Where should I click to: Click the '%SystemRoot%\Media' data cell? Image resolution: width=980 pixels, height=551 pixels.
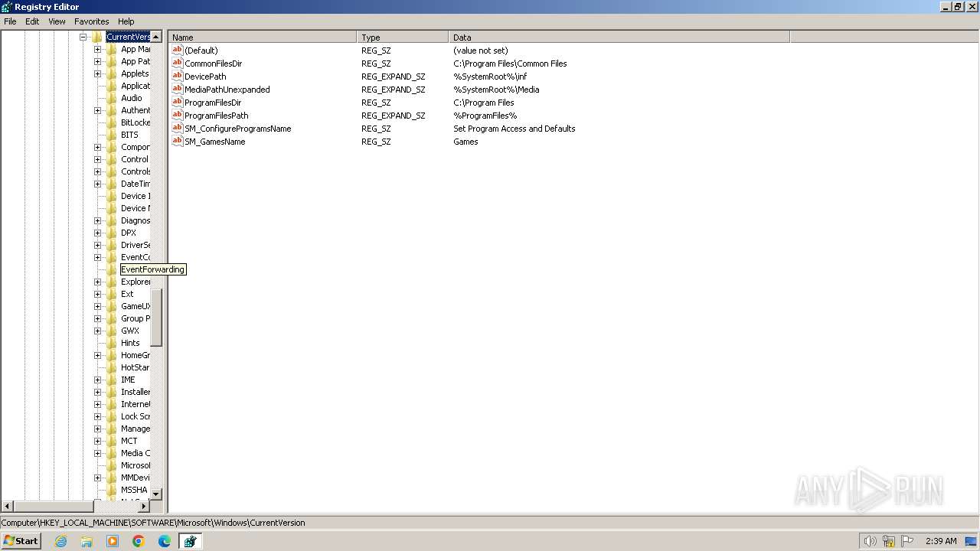point(496,90)
